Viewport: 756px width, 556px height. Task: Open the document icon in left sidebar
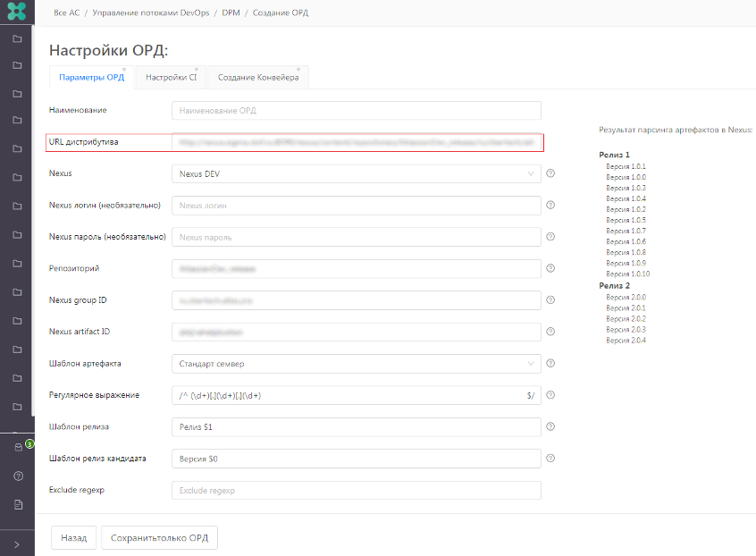click(18, 504)
